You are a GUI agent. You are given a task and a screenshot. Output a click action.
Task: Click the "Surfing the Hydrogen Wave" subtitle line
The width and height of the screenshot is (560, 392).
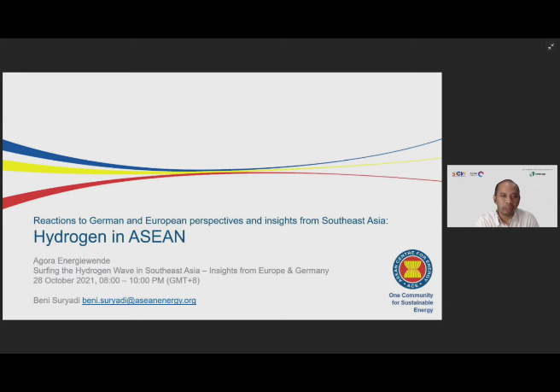coord(181,271)
